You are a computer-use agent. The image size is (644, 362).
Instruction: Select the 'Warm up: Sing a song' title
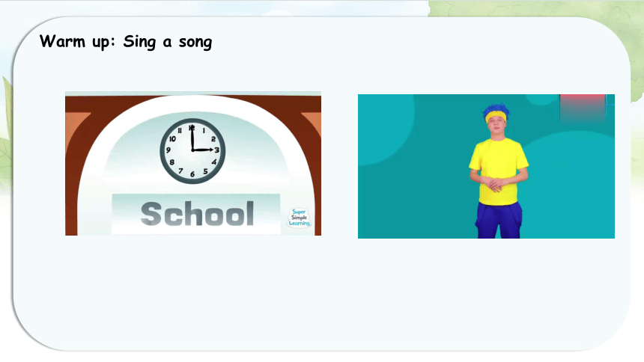coord(126,42)
